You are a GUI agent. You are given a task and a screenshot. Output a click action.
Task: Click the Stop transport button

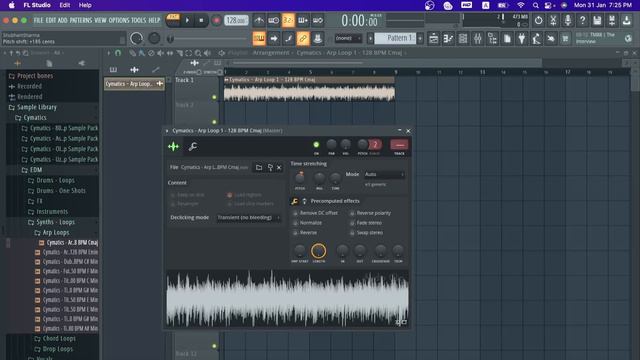point(201,20)
